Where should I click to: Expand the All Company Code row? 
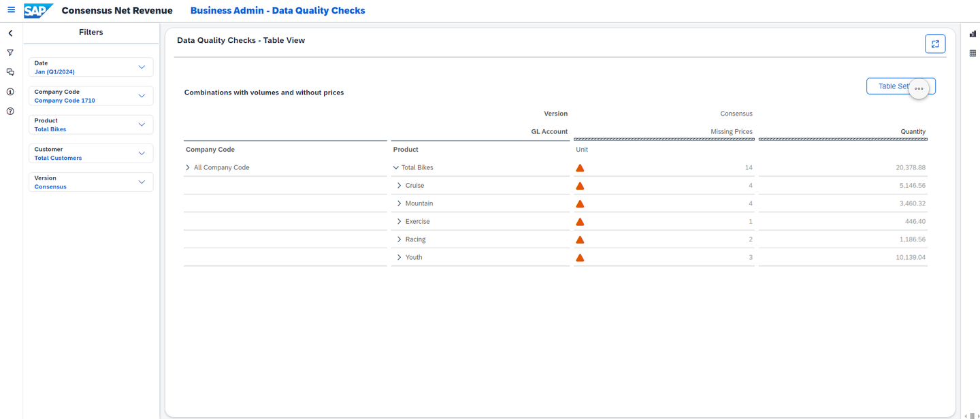click(189, 167)
